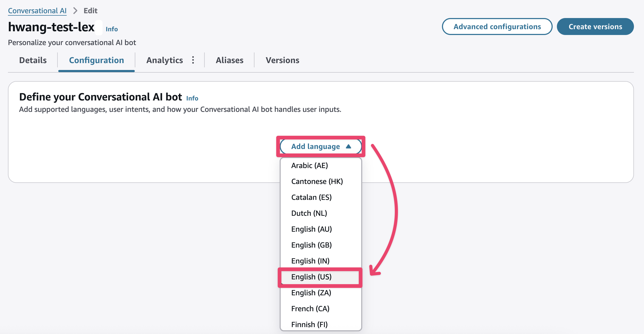The height and width of the screenshot is (334, 644).
Task: Choose Arabic (AE) language option
Action: [x=310, y=165]
